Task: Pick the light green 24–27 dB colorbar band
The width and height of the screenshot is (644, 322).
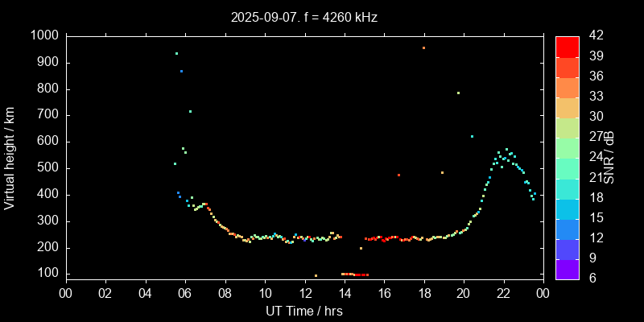Action: 567,147
